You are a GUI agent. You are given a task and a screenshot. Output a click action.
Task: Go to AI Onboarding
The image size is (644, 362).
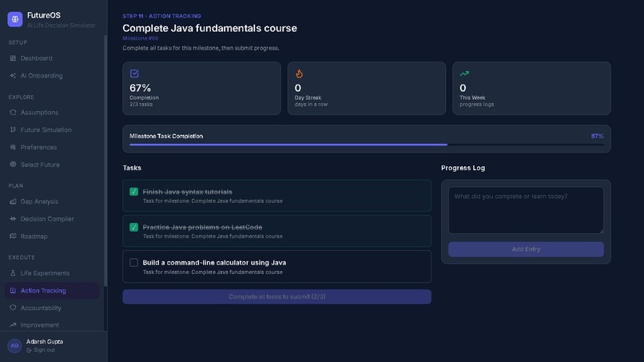(x=52, y=76)
